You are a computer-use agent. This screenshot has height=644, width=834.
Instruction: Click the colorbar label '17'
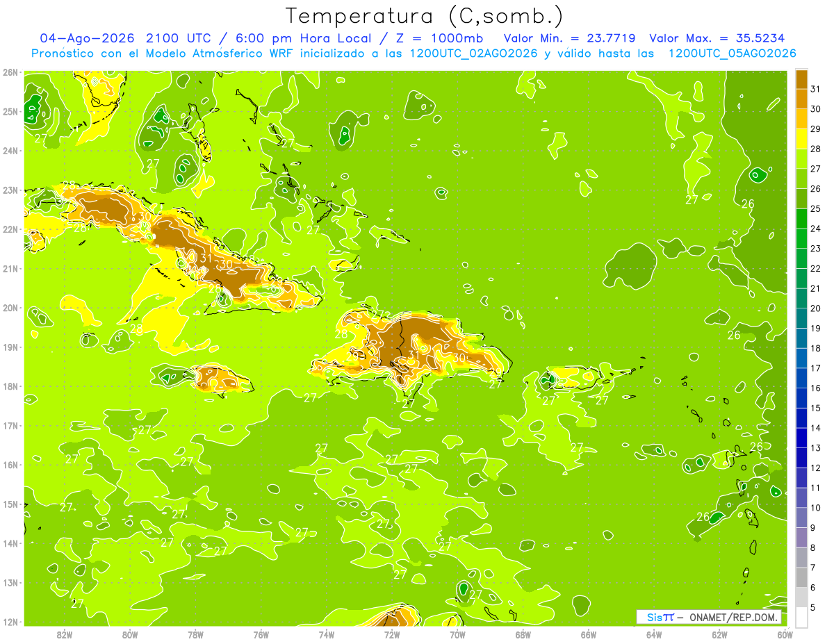pos(816,368)
